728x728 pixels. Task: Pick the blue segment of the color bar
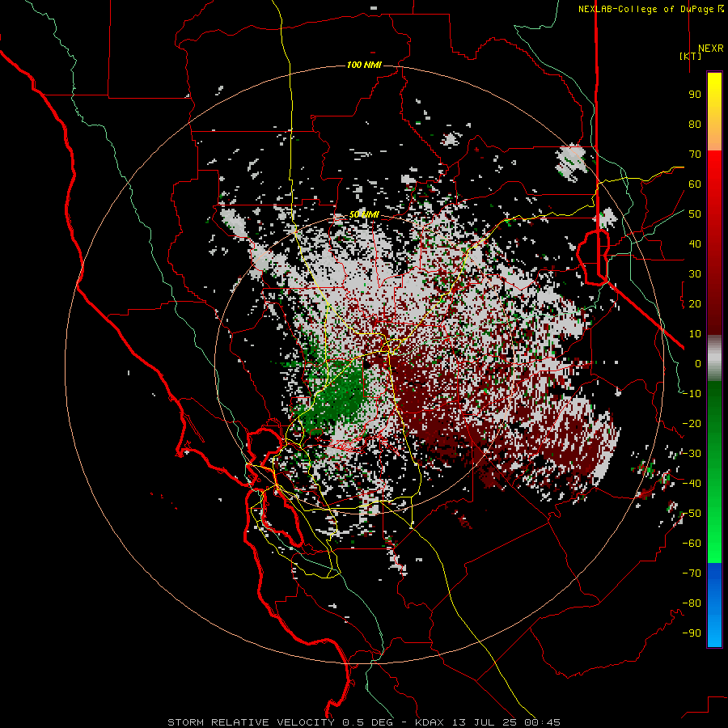pyautogui.click(x=714, y=605)
